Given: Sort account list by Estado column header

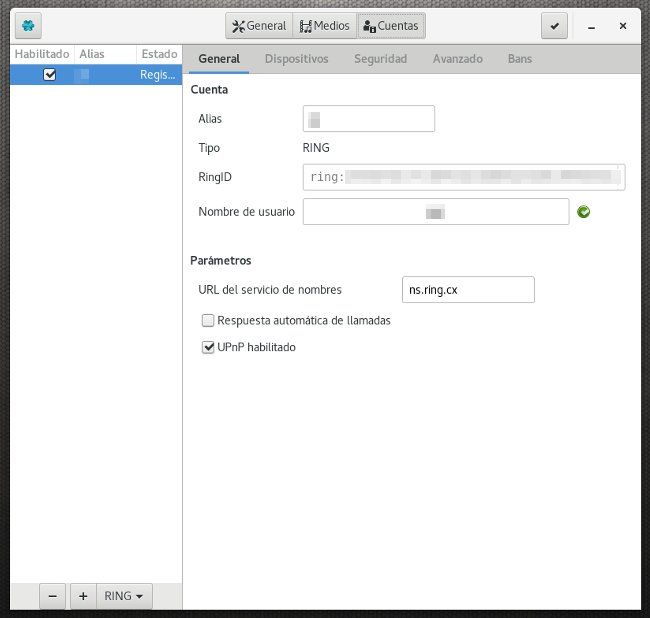Looking at the screenshot, I should pos(159,54).
